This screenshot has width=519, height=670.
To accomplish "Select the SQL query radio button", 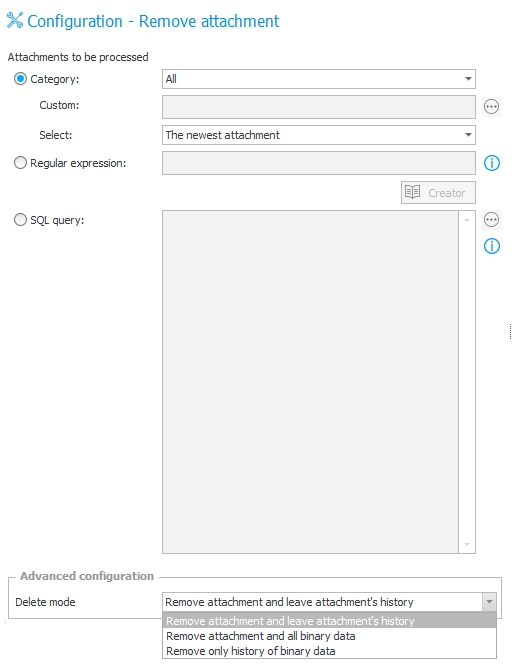I will 20,220.
